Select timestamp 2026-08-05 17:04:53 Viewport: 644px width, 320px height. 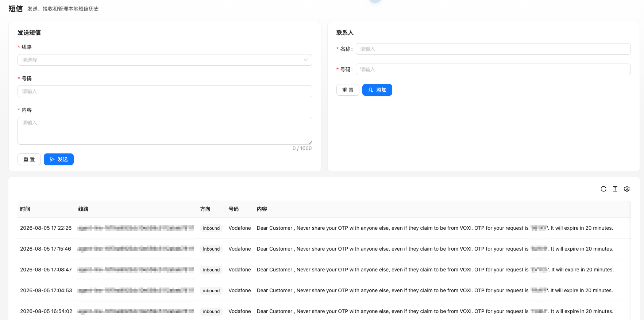point(46,290)
